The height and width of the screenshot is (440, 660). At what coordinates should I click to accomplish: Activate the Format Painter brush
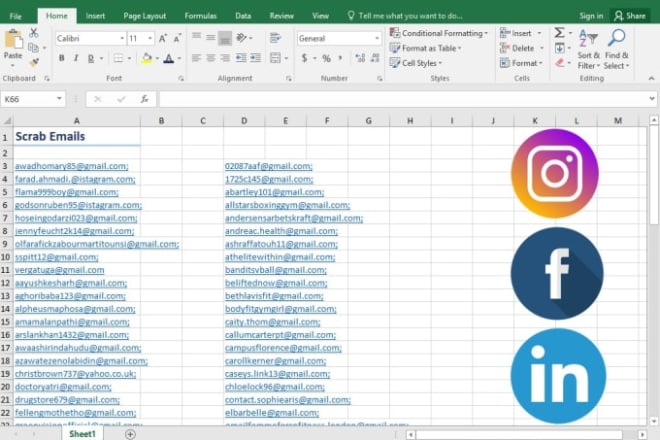[x=34, y=63]
